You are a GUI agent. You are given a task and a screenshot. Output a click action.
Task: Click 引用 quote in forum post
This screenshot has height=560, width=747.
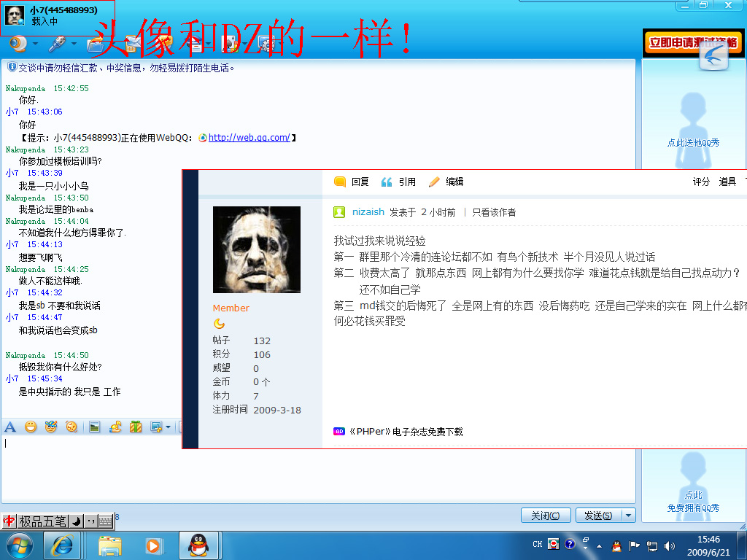coord(399,182)
